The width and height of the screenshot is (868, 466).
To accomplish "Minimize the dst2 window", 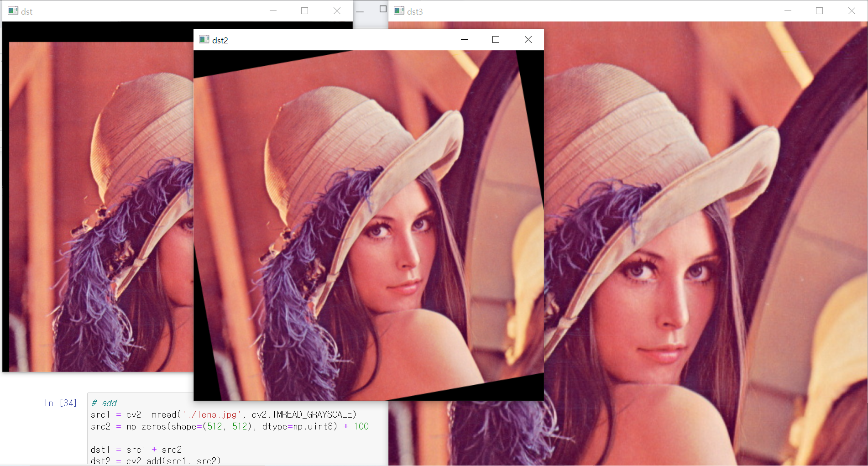I will click(464, 40).
